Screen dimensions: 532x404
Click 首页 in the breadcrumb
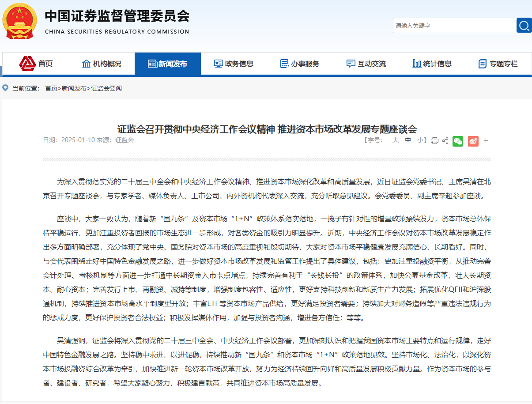(x=51, y=88)
